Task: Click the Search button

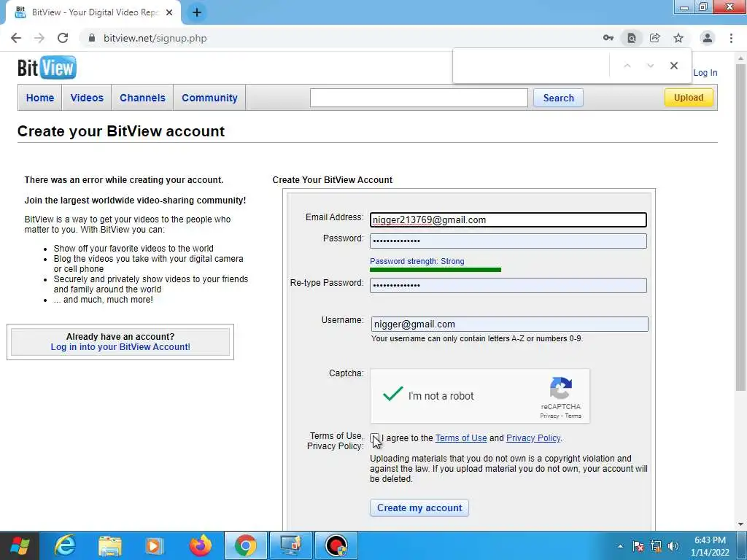Action: click(558, 98)
